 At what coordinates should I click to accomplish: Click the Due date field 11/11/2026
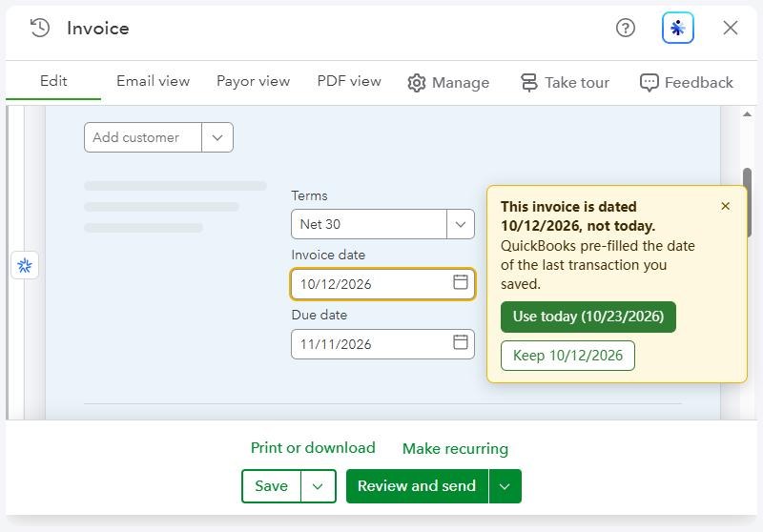(x=382, y=344)
